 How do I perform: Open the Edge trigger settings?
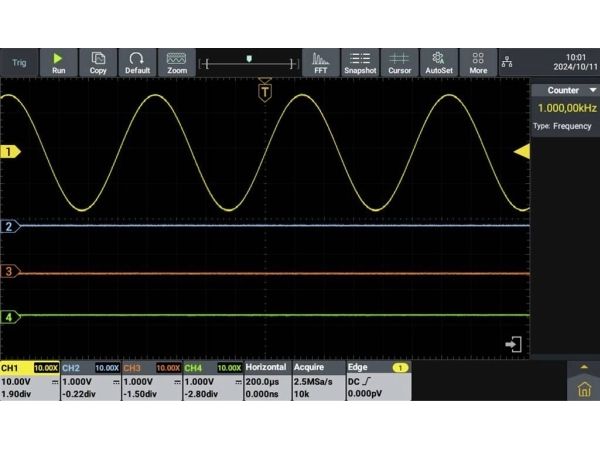(379, 381)
